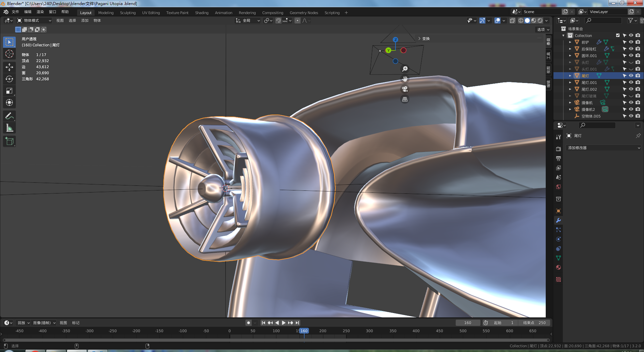Click the frame 160 playhead marker
This screenshot has width=644, height=352.
click(304, 331)
